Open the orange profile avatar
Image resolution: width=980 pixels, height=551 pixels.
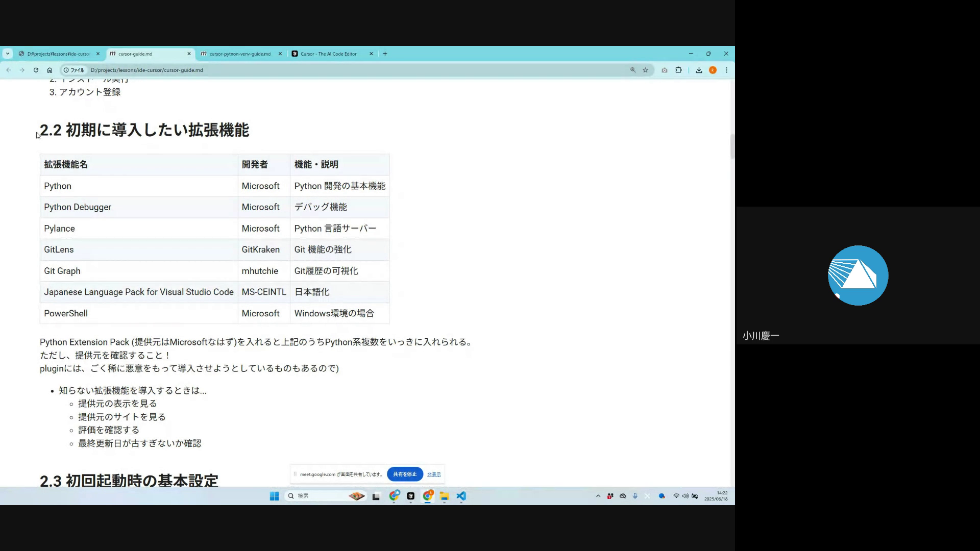[713, 70]
